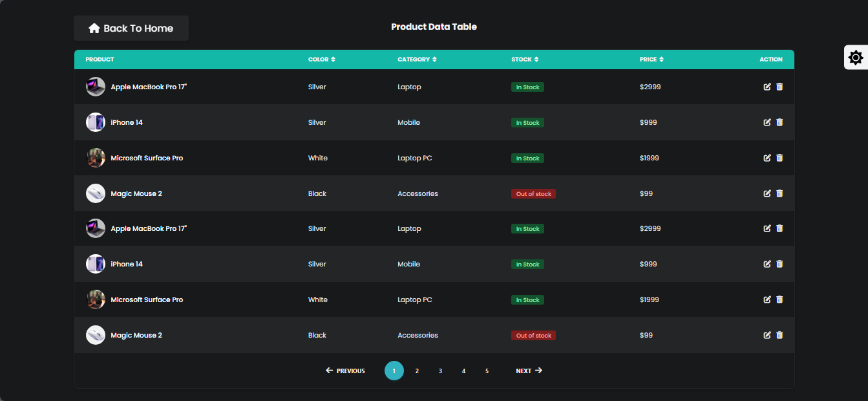Sort table by Stock column

click(536, 60)
